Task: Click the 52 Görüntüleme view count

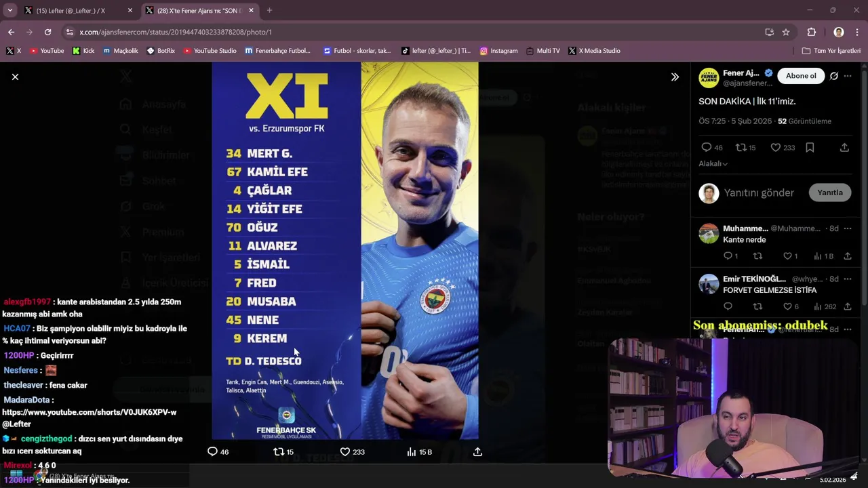Action: [x=804, y=121]
